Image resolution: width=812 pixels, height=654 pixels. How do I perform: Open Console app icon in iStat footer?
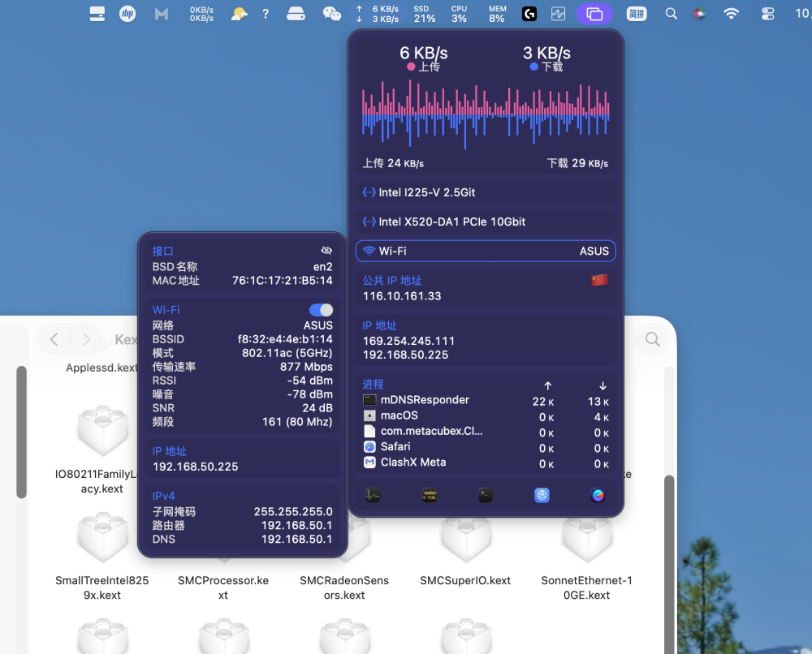[430, 495]
